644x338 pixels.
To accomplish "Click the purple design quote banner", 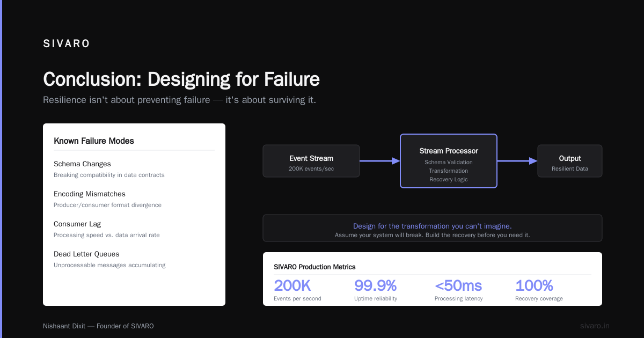I will coord(433,228).
